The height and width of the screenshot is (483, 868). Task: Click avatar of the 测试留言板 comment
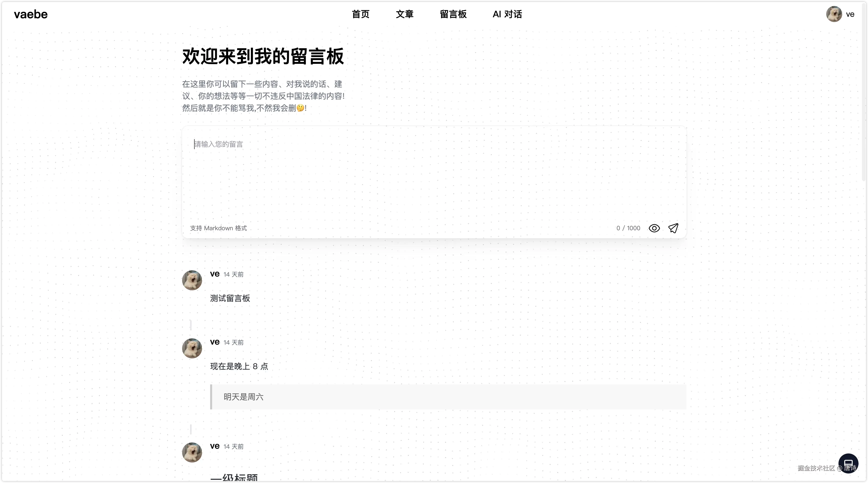tap(192, 280)
